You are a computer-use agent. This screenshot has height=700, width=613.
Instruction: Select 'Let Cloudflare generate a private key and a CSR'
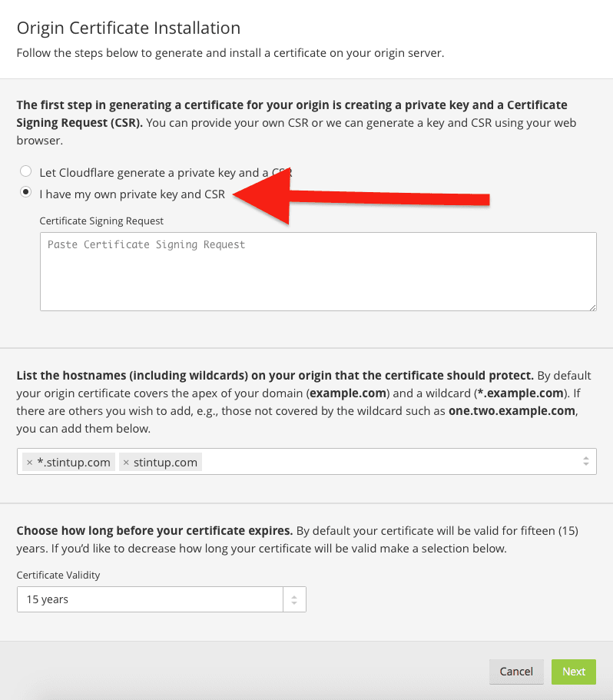coord(25,171)
